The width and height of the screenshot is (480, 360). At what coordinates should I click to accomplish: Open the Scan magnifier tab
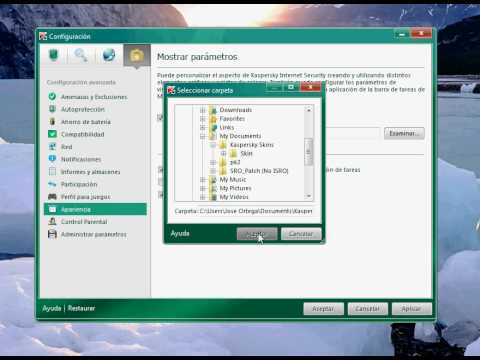81,55
